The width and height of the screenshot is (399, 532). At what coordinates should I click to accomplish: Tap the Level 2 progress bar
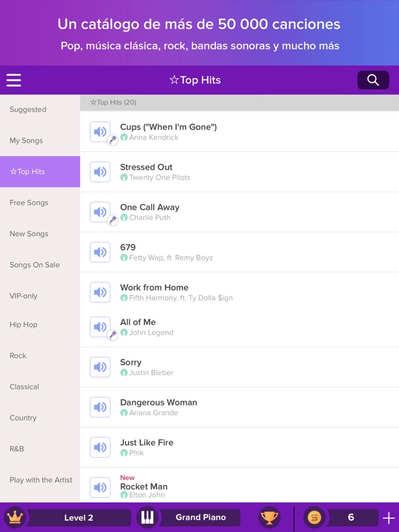(79, 518)
